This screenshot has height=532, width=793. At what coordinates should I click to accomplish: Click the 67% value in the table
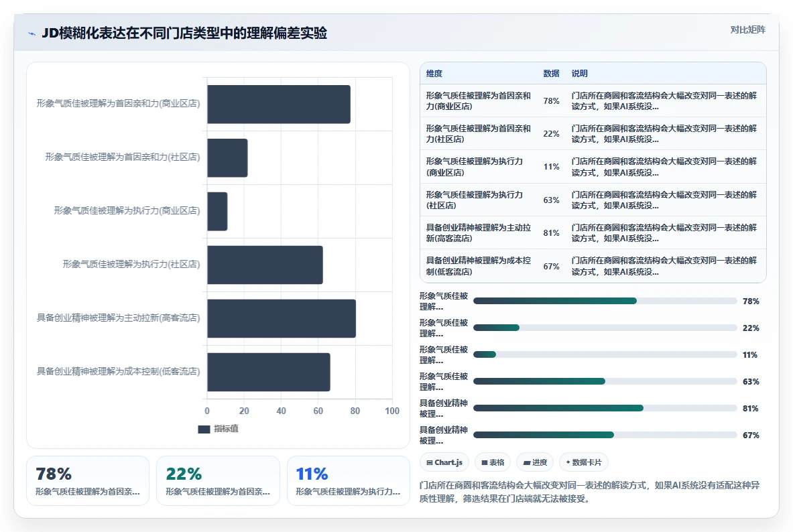click(551, 266)
